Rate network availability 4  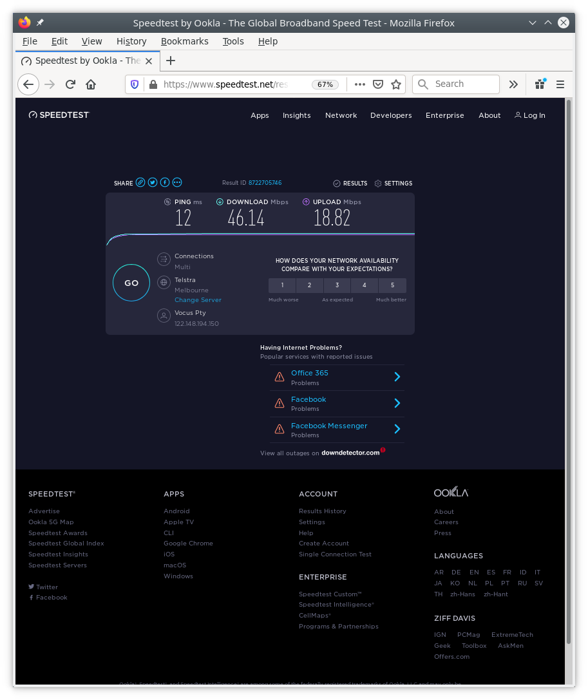pyautogui.click(x=365, y=285)
